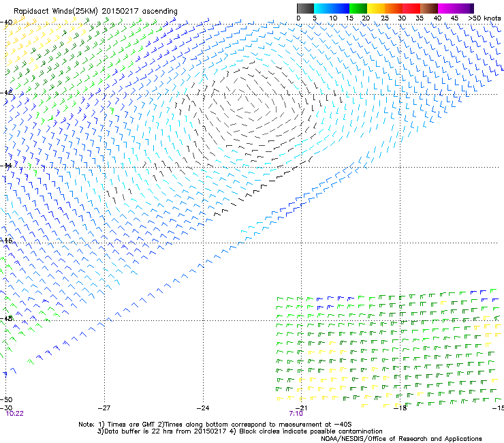Click the '-18' longitude label
The width and height of the screenshot is (504, 443).
point(400,408)
